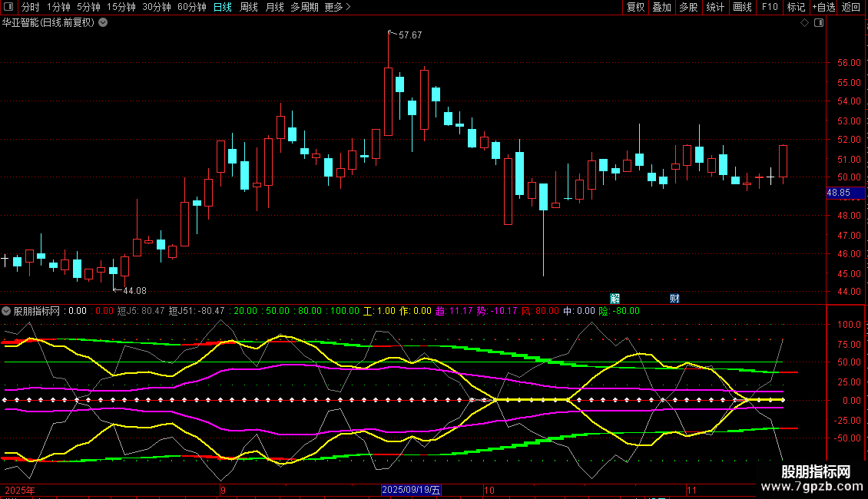
Task: Click the 叠加 overlay button
Action: (x=661, y=7)
